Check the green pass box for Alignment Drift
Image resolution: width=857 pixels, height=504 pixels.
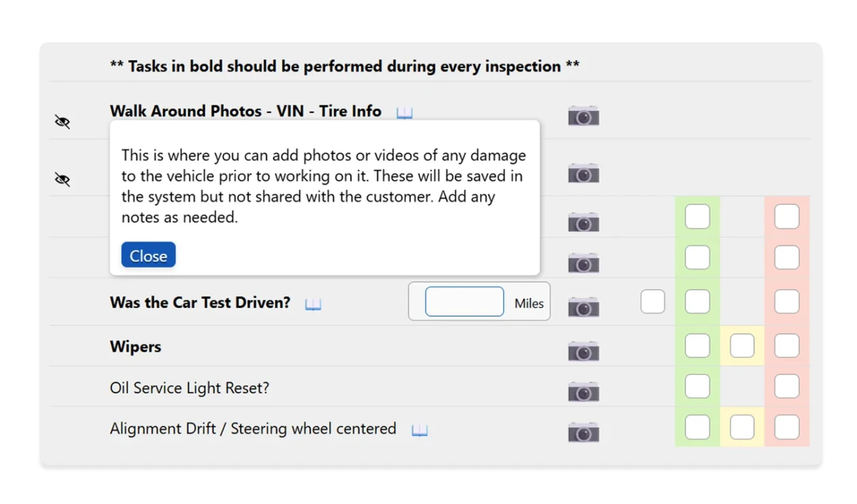coord(696,427)
